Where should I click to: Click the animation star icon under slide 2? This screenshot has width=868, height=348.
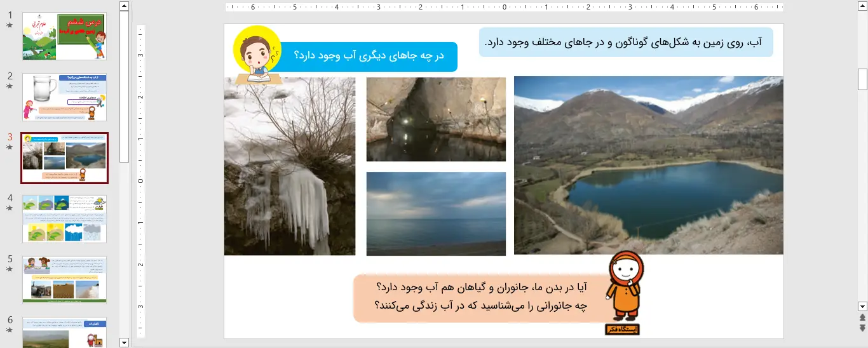(10, 86)
